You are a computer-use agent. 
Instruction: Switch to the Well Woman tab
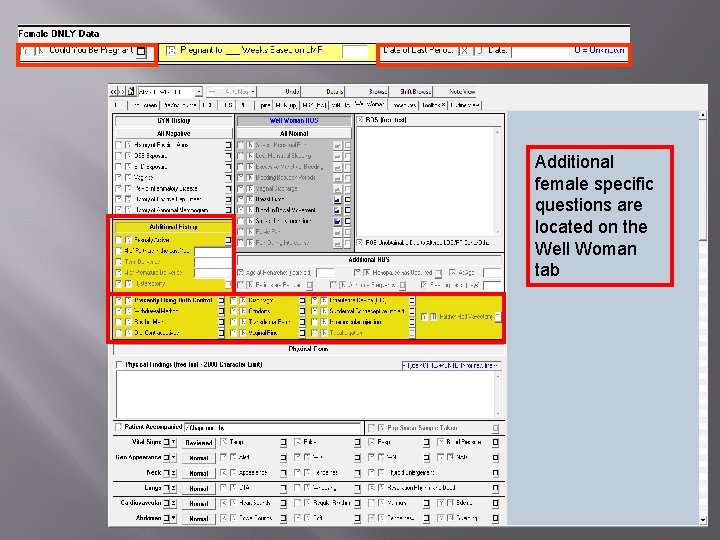pyautogui.click(x=370, y=105)
